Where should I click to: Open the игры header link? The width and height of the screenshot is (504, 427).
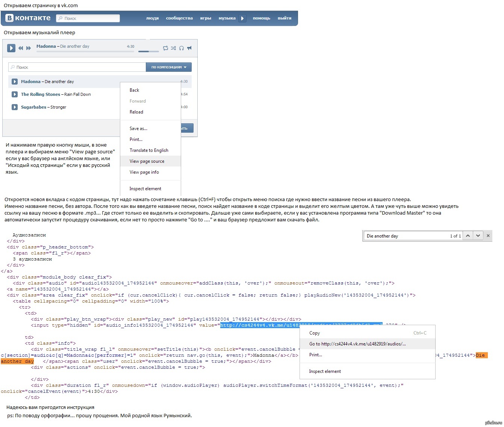tap(206, 18)
